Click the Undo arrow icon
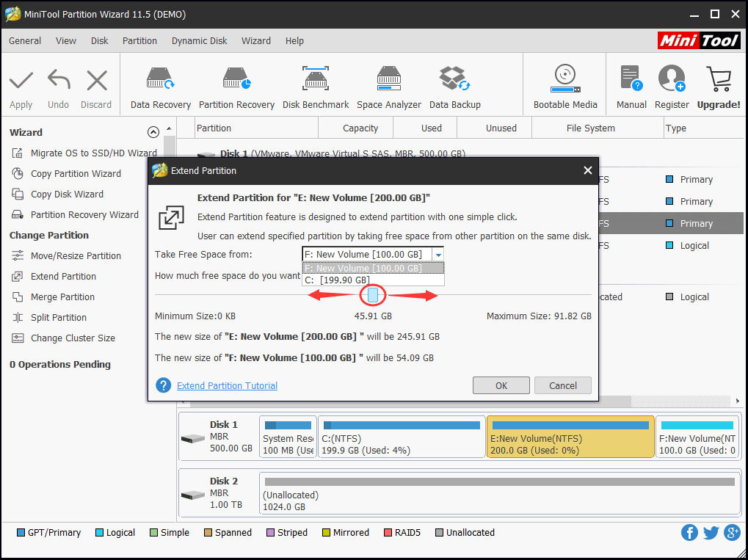 [59, 80]
